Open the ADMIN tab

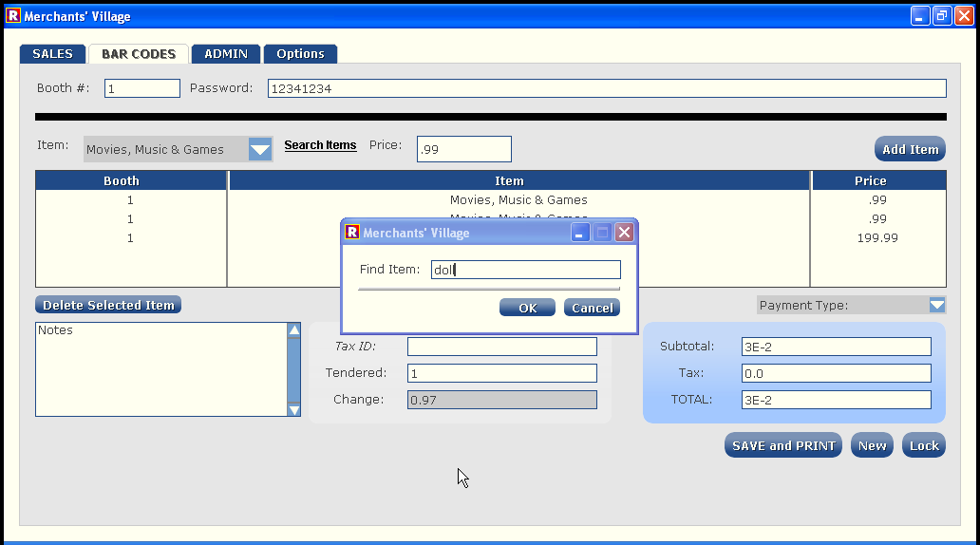point(226,54)
